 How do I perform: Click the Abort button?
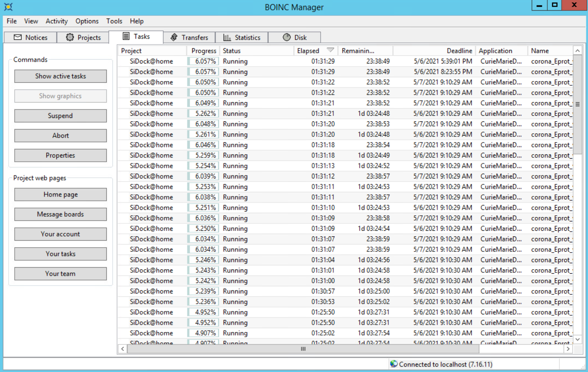coord(61,136)
